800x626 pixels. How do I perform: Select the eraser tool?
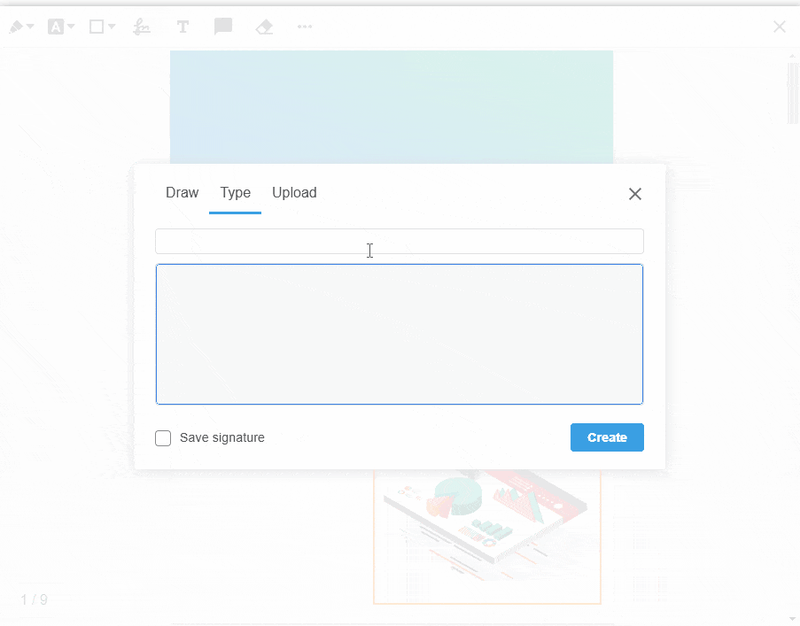point(264,27)
